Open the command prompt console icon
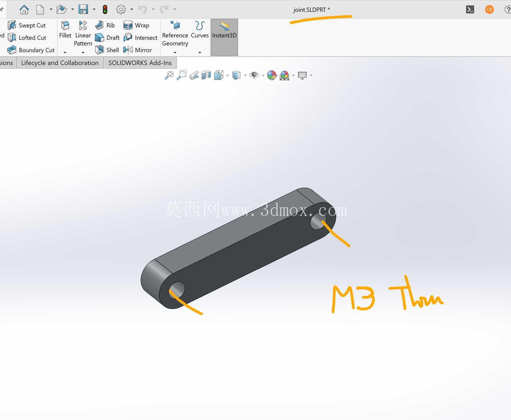511x420 pixels. coord(470,9)
